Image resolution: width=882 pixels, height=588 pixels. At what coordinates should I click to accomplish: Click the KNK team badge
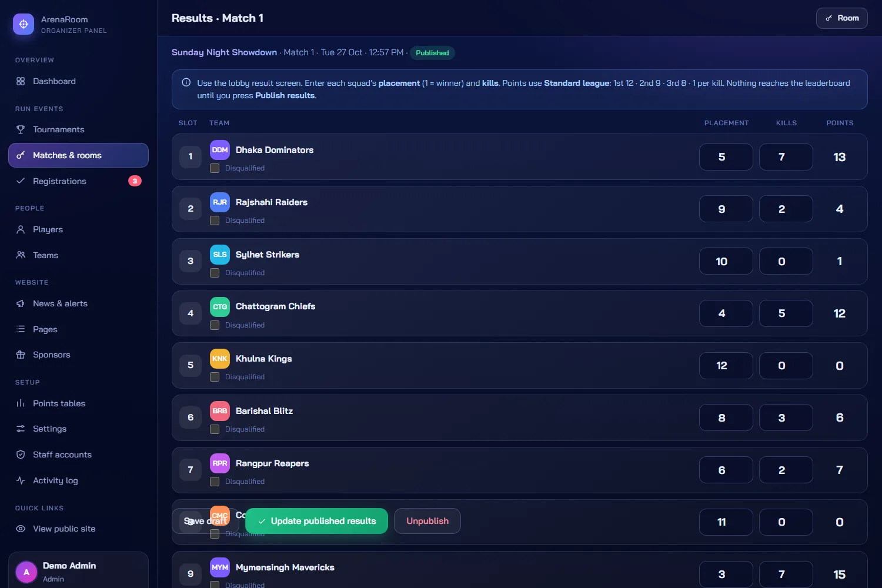[x=220, y=359]
